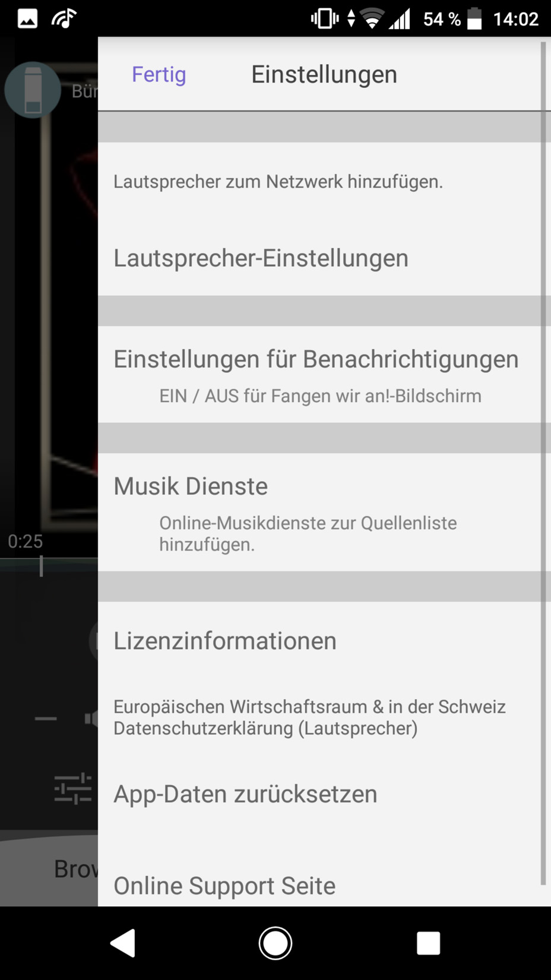Image resolution: width=551 pixels, height=980 pixels.
Task: Tap the cast music notification icon
Action: (64, 19)
